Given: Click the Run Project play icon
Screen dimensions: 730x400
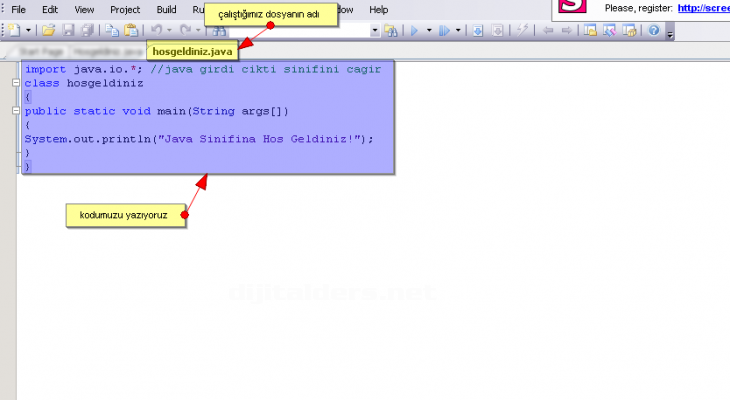Looking at the screenshot, I should click(x=414, y=31).
